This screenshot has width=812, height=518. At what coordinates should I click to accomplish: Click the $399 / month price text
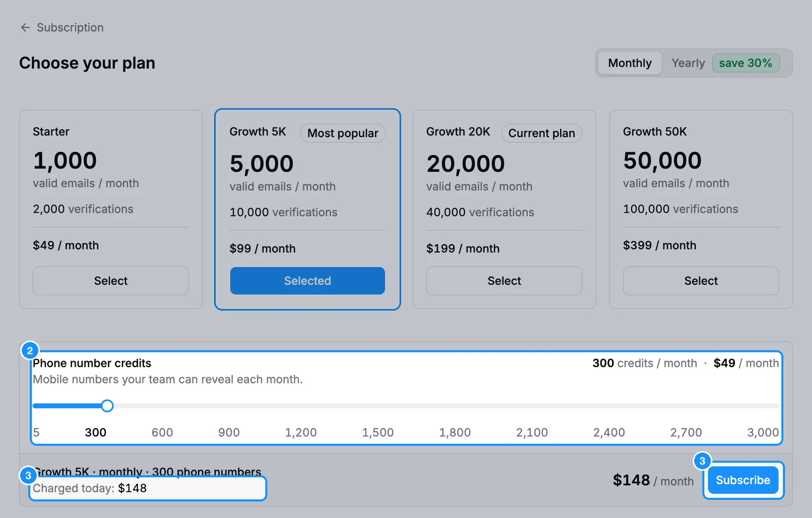point(660,245)
